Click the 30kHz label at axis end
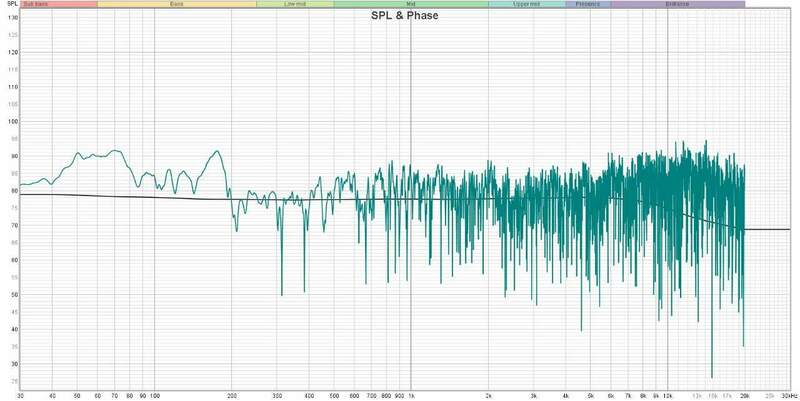The image size is (800, 401). [x=787, y=396]
